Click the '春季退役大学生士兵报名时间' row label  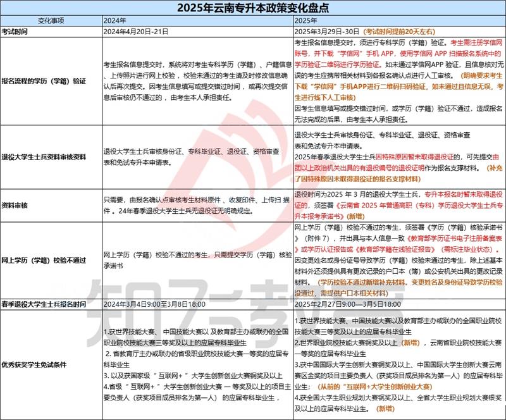pos(44,304)
